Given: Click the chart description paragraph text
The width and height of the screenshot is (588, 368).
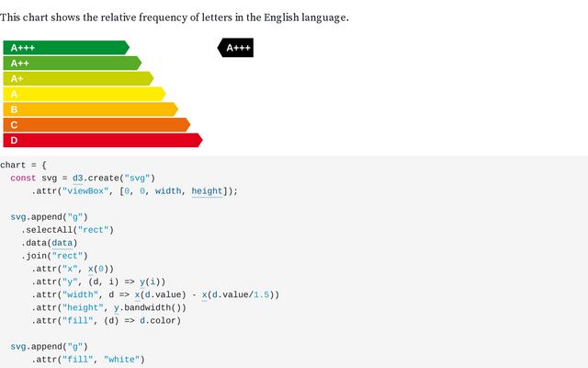Looking at the screenshot, I should pyautogui.click(x=175, y=17).
